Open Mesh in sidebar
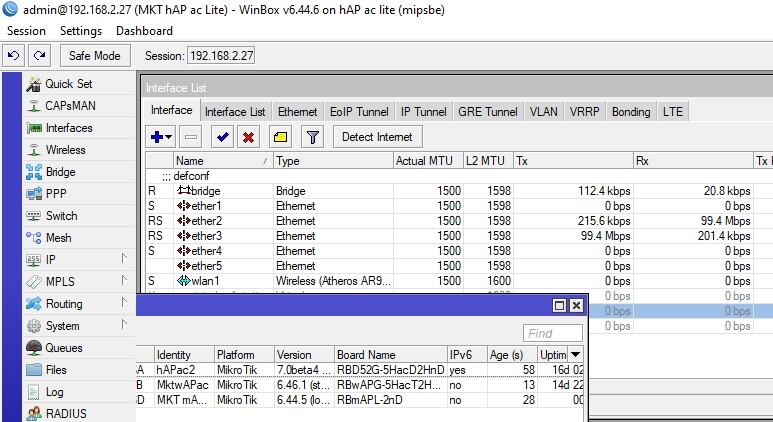 pos(49,238)
